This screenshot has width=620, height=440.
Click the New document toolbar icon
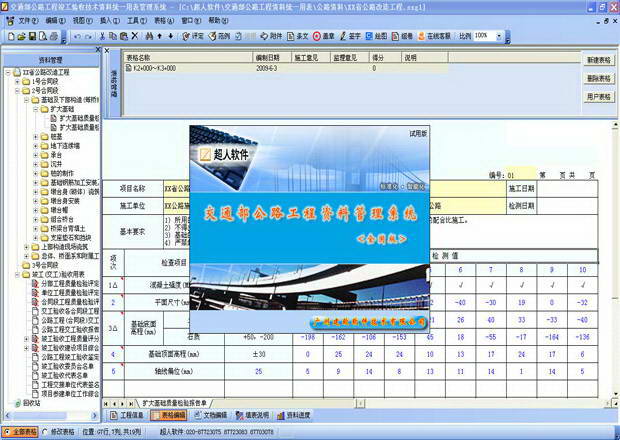(x=11, y=37)
